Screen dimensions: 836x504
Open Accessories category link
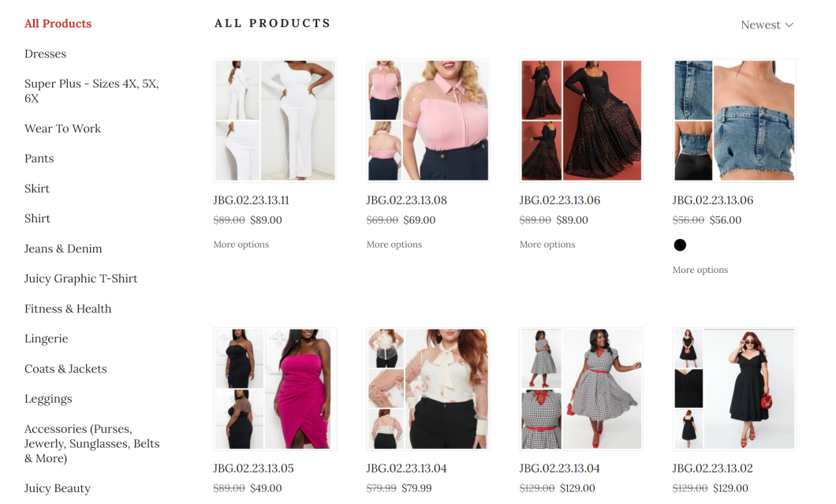pyautogui.click(x=92, y=444)
